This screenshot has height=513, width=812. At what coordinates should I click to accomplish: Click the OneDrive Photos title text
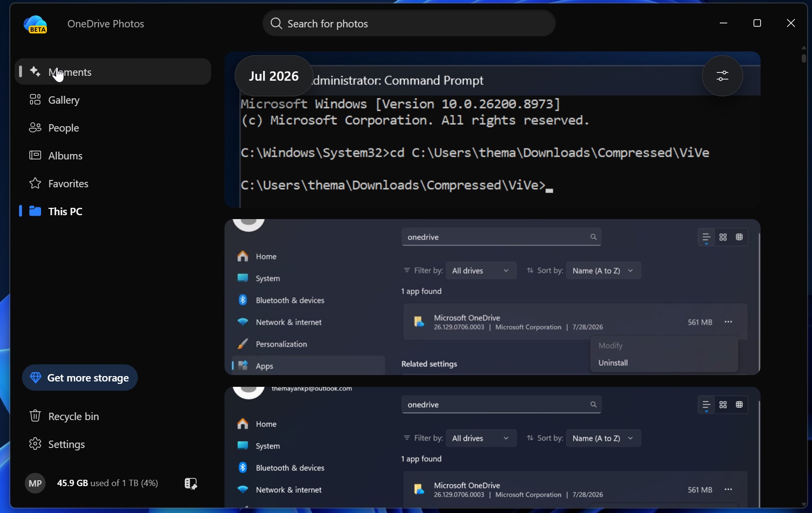coord(106,23)
